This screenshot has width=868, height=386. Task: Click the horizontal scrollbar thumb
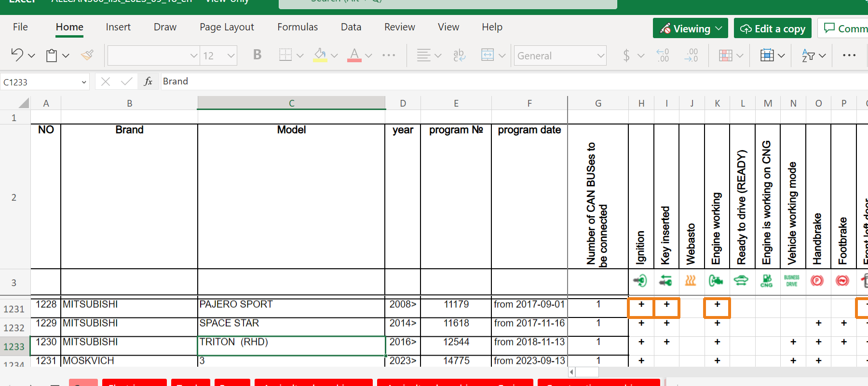pyautogui.click(x=587, y=372)
